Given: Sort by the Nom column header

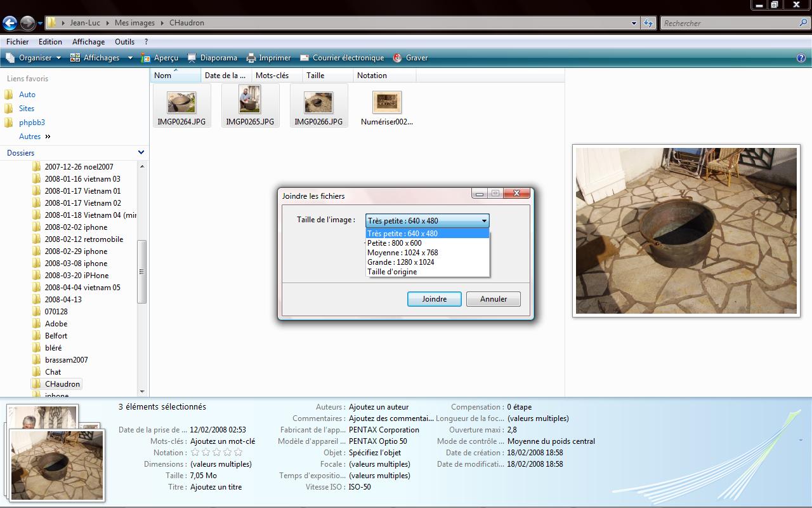Looking at the screenshot, I should pyautogui.click(x=176, y=76).
